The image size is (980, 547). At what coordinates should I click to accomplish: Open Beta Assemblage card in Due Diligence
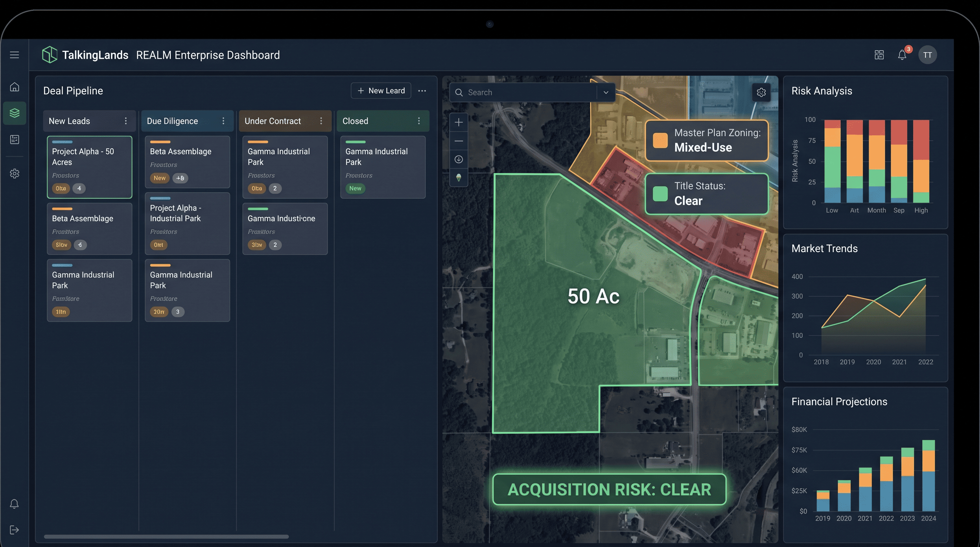click(187, 162)
